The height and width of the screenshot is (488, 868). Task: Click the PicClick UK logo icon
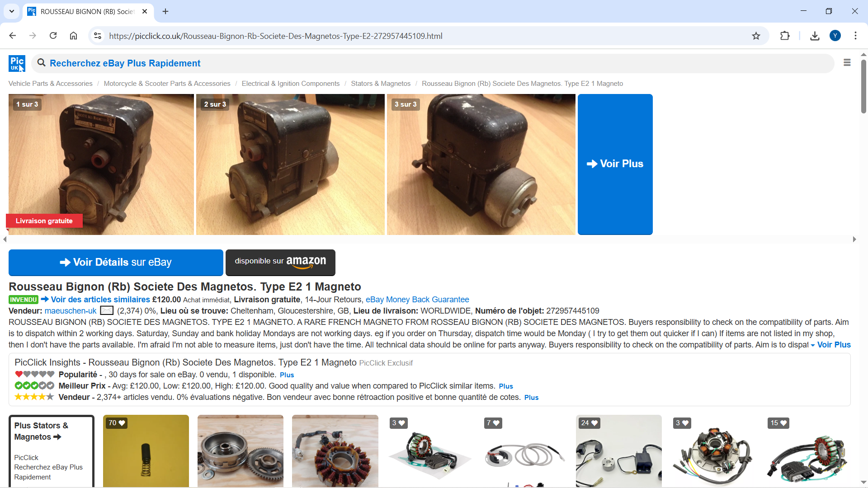click(17, 63)
